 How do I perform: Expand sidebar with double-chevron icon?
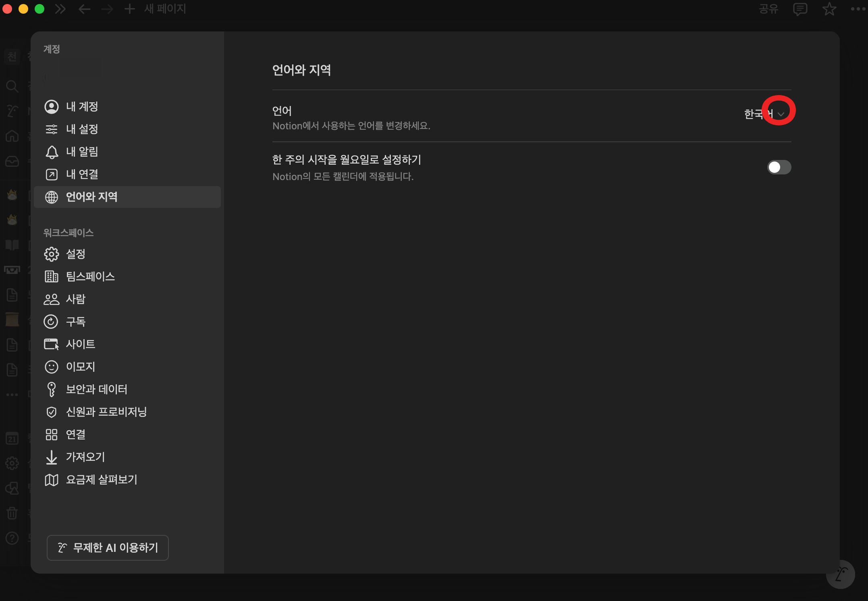pos(60,9)
